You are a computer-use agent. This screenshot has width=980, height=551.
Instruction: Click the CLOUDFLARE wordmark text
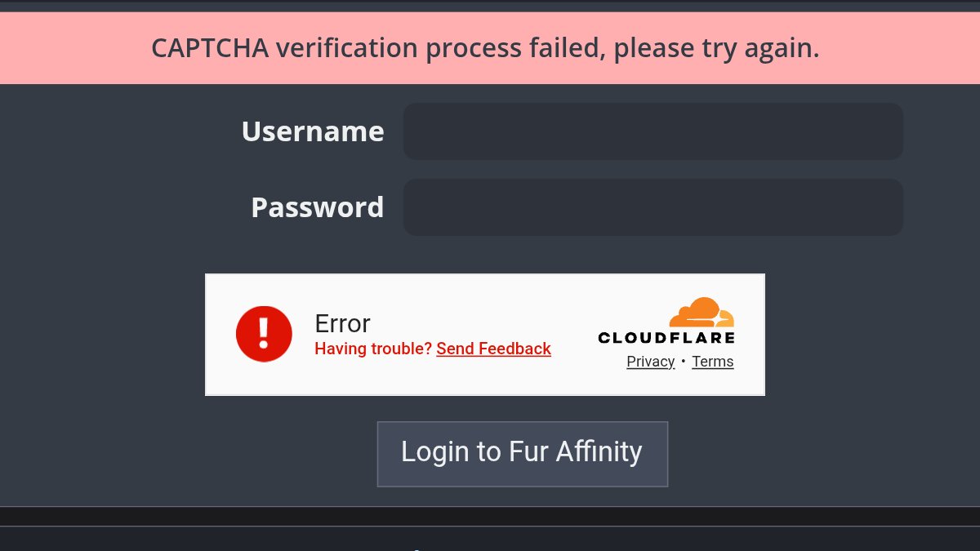point(666,337)
